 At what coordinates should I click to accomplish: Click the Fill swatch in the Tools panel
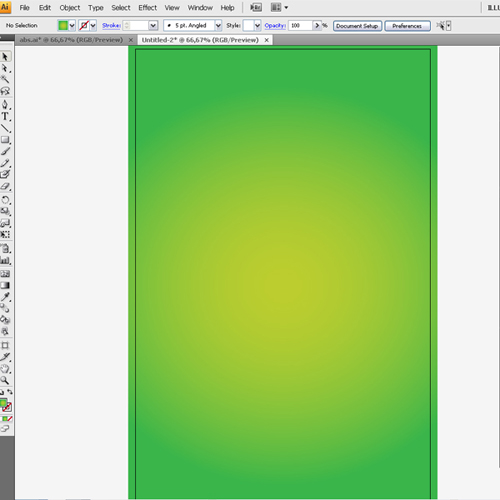point(3,404)
